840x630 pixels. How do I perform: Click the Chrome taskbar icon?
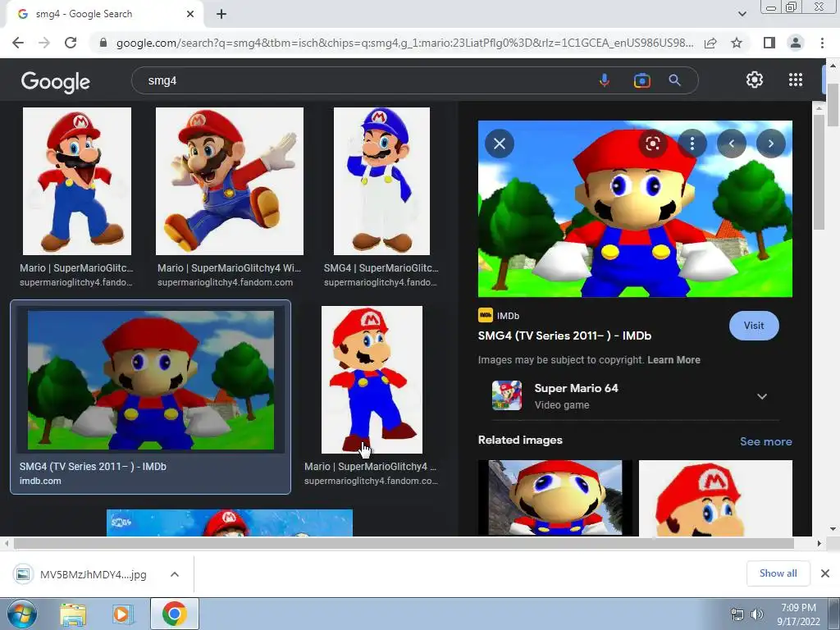tap(174, 614)
